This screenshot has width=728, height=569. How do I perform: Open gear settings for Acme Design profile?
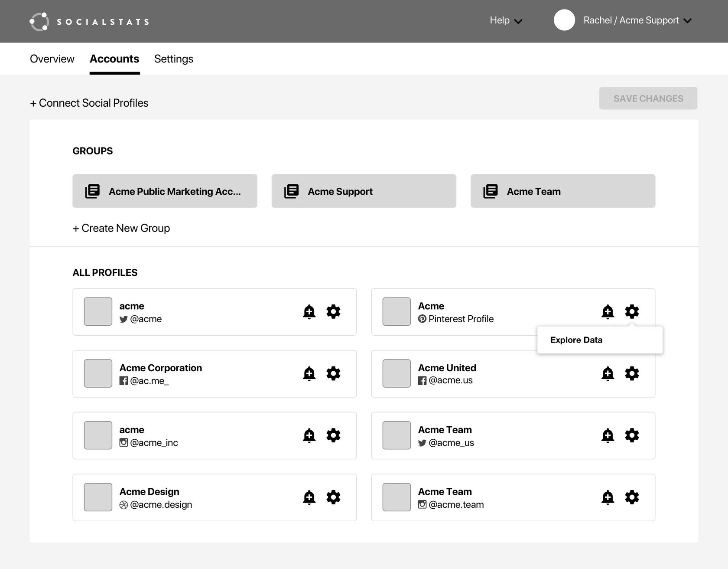333,497
